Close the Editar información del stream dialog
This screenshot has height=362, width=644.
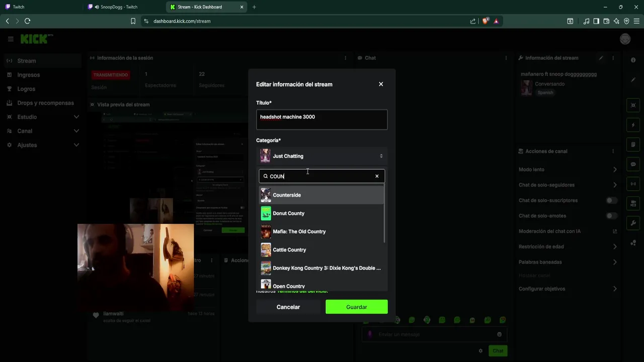click(381, 84)
